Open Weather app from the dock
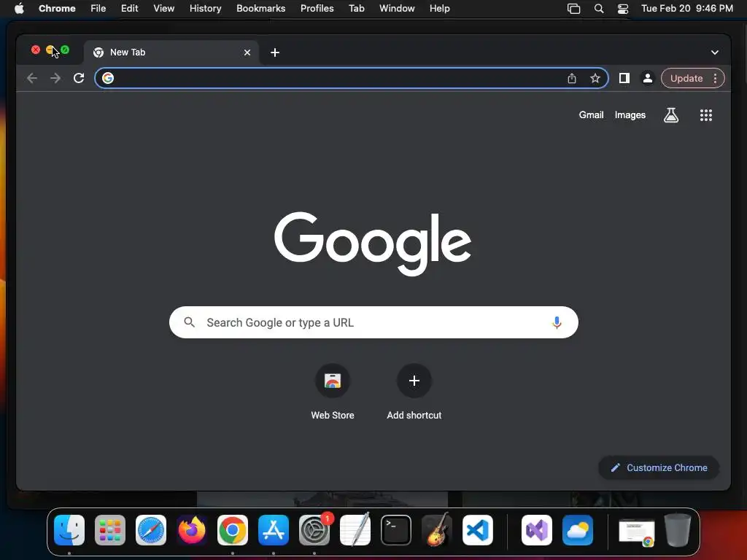The height and width of the screenshot is (560, 747). coord(578,530)
